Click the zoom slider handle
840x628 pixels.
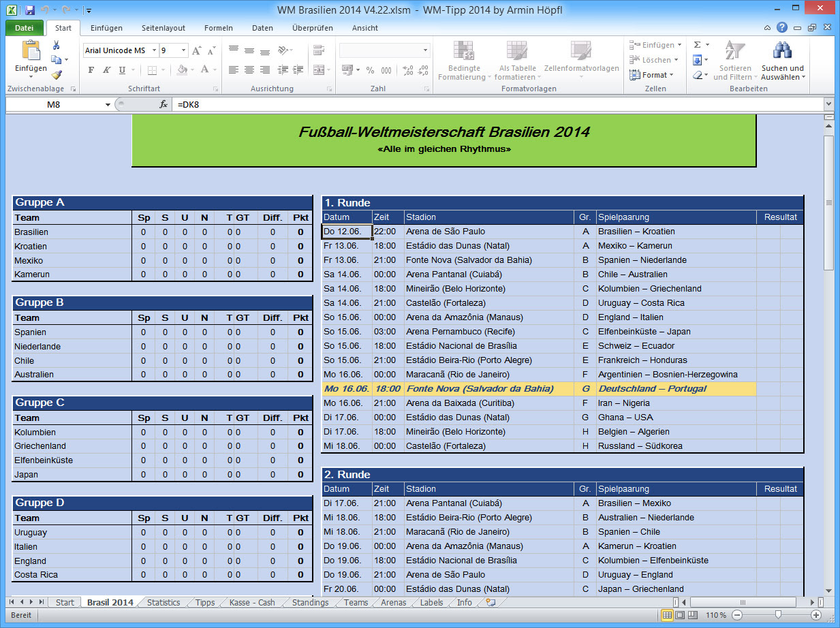point(777,615)
